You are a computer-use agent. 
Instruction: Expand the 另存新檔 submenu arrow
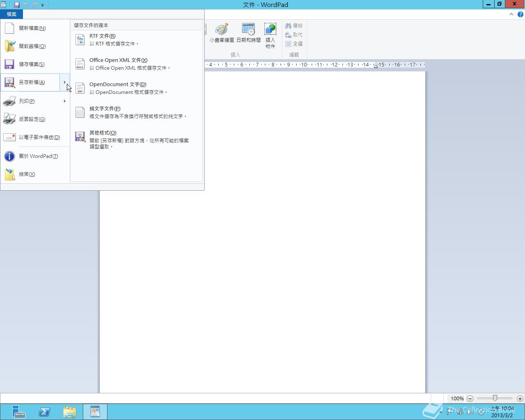coord(65,82)
